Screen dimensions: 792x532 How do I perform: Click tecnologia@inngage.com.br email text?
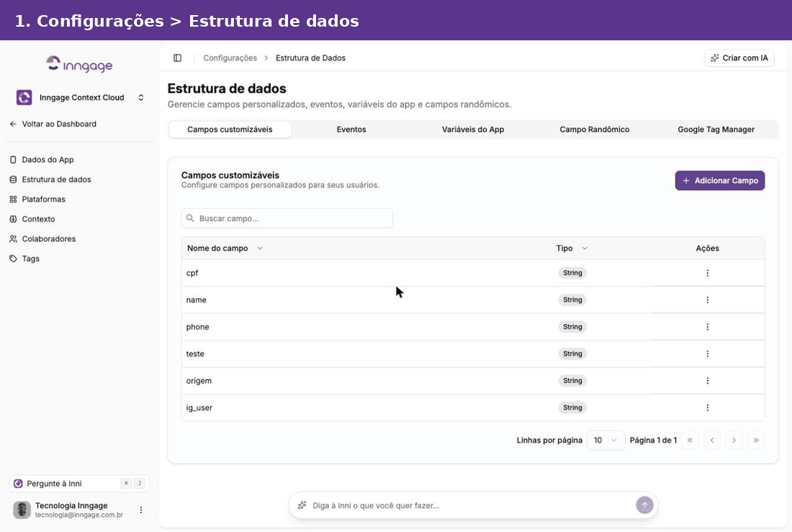pos(78,515)
